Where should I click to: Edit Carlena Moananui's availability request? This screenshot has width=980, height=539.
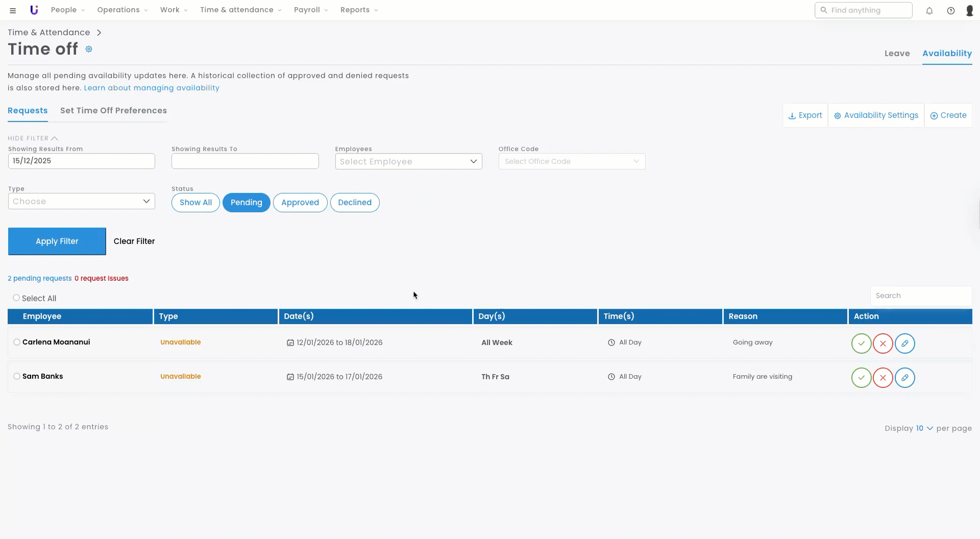pyautogui.click(x=904, y=344)
